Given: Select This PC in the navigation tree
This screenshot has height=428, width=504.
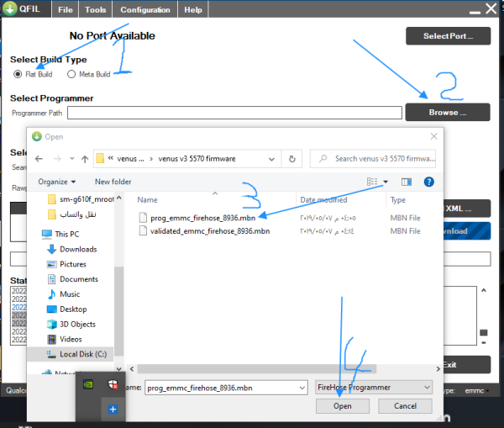Looking at the screenshot, I should (60, 234).
